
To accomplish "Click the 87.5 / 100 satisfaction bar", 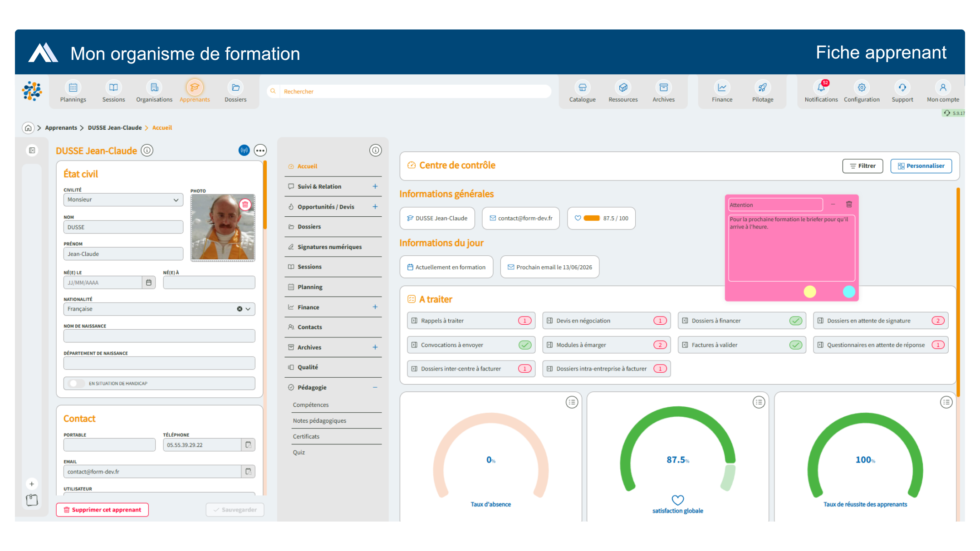I will tap(601, 218).
